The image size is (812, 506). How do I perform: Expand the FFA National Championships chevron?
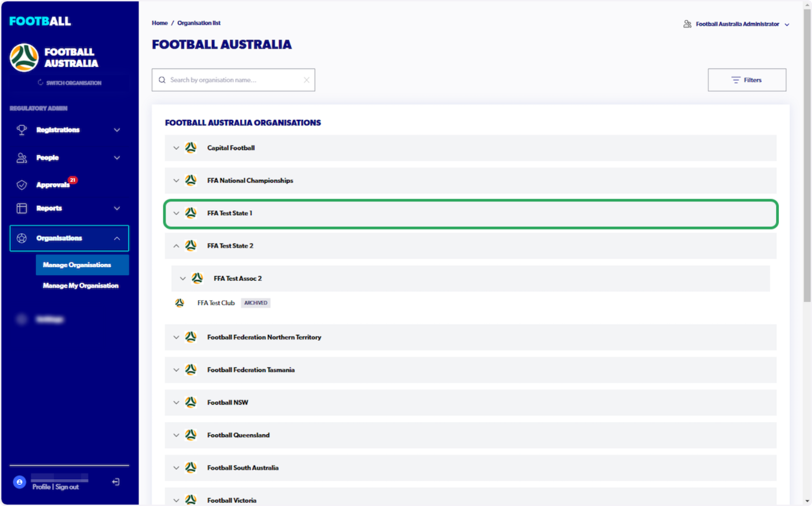176,180
